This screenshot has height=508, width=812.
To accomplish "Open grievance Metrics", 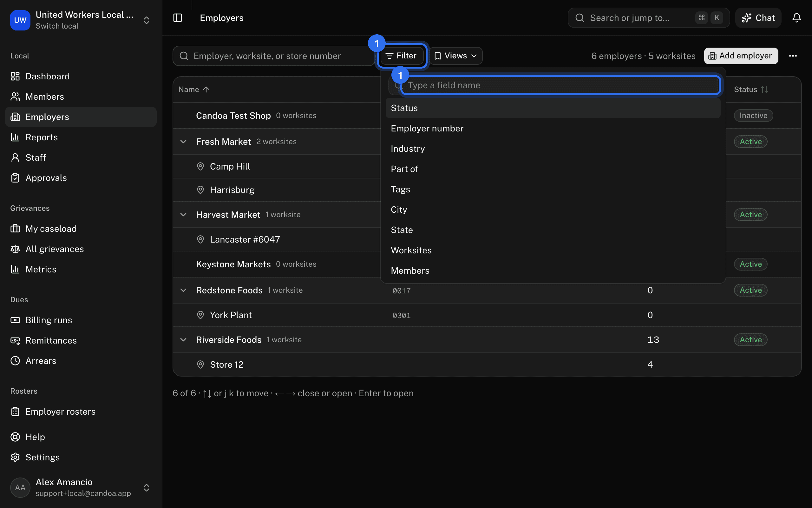I will tap(81, 269).
